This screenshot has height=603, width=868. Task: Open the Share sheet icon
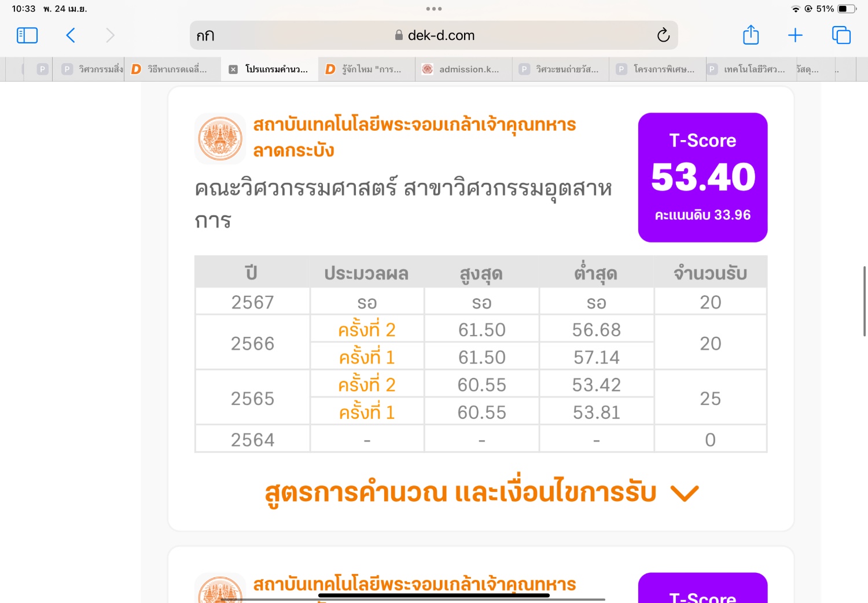(x=751, y=35)
